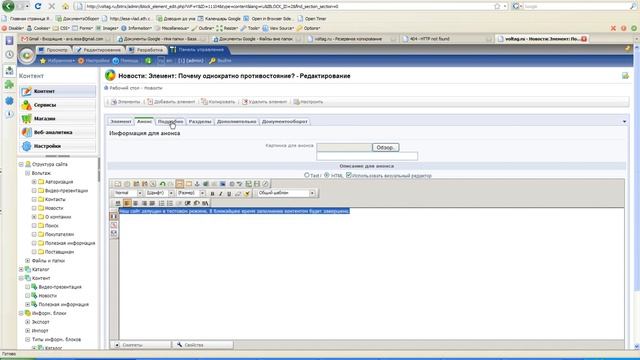Apply Italic formatting in editor
This screenshot has height=360, width=640.
[x=221, y=193]
